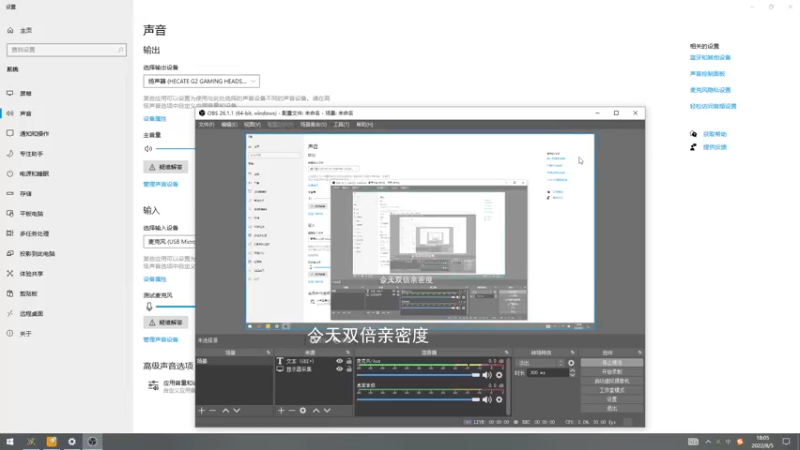Click 疑难解答 under master volume
Screen dimensions: 800x450
166,167
